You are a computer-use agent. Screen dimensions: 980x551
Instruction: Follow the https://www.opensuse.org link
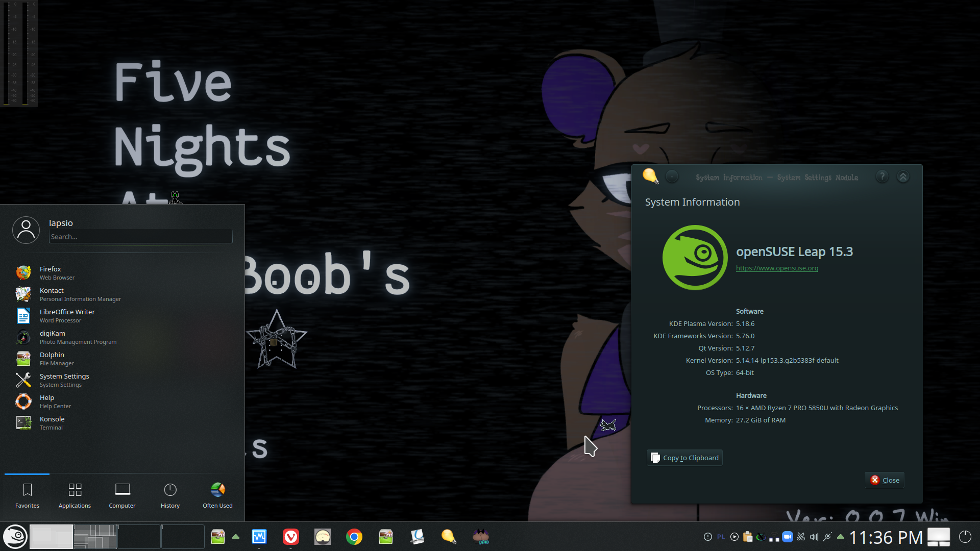tap(777, 268)
